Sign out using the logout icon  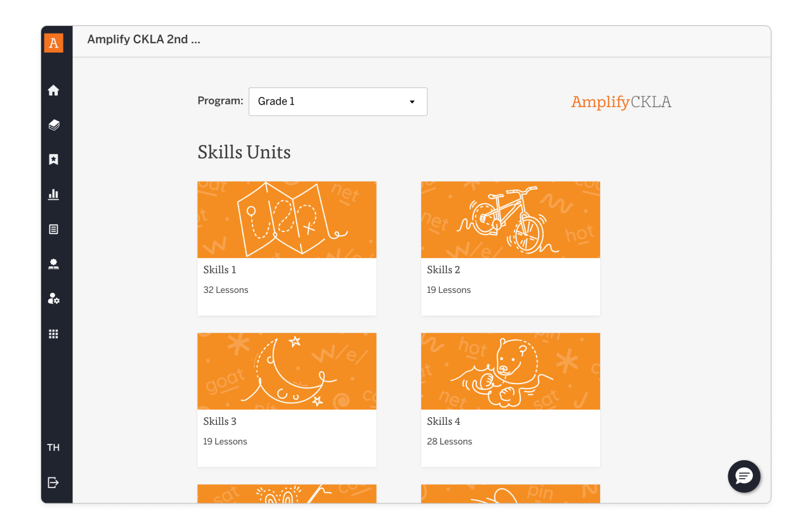pos(54,482)
